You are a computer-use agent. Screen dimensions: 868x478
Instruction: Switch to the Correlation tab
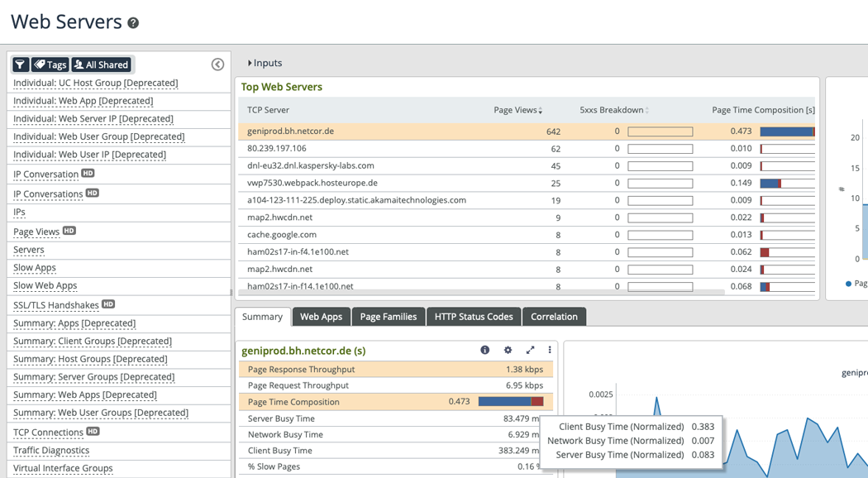[x=554, y=317]
